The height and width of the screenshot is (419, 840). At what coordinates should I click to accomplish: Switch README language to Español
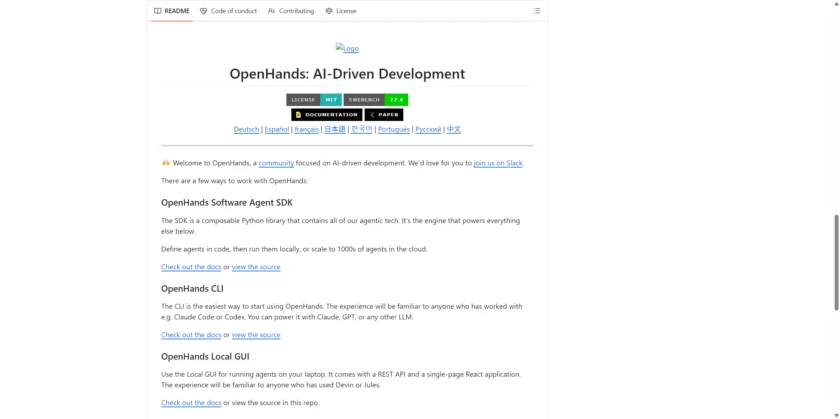(x=277, y=130)
